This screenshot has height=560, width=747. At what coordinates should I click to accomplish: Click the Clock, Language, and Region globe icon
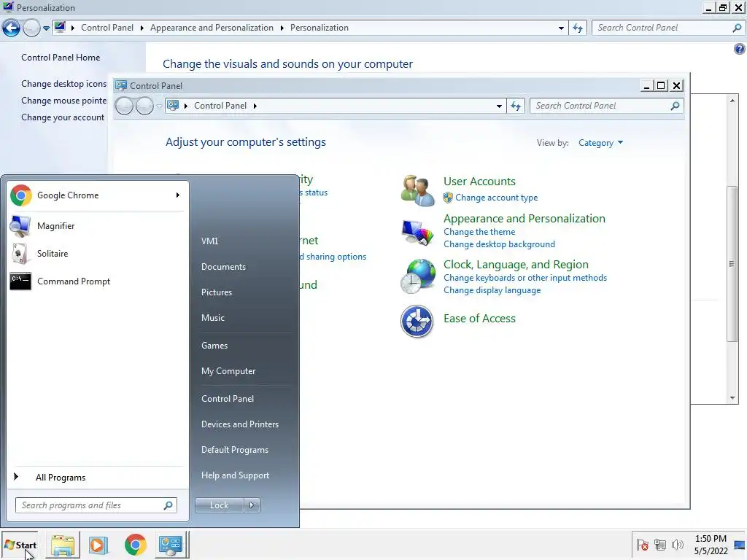pos(417,276)
